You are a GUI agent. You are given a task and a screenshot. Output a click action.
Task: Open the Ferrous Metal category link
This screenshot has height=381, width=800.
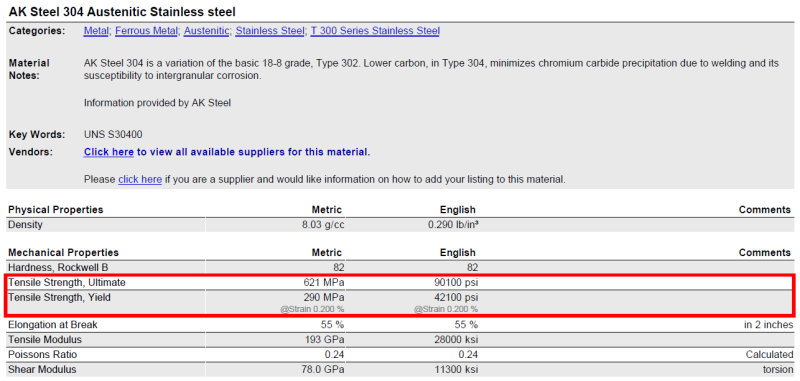(146, 31)
